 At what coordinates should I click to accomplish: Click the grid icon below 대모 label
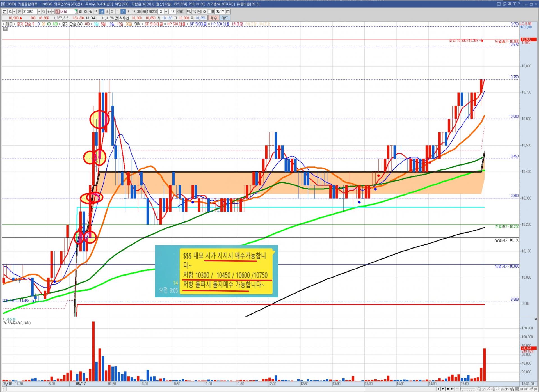[x=5, y=29]
